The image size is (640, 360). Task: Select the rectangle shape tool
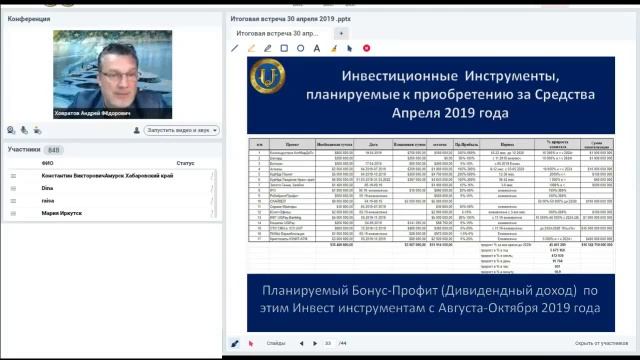[x=284, y=48]
